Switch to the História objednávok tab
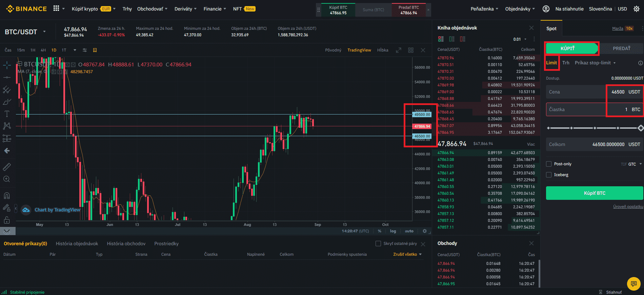 [77, 244]
